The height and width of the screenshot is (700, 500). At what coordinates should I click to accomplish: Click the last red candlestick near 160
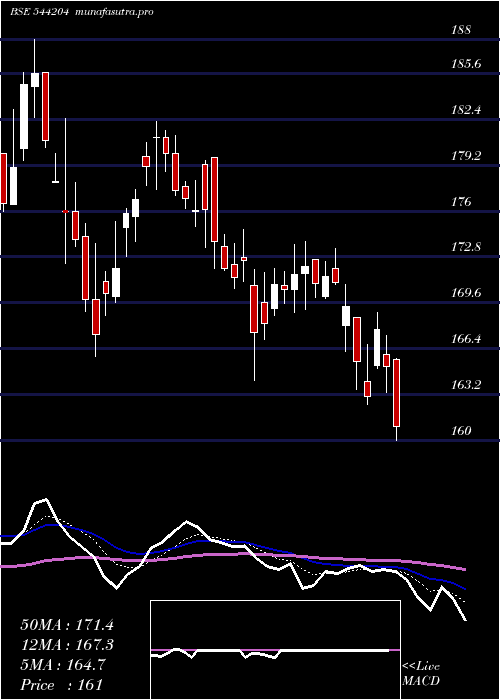coord(396,393)
